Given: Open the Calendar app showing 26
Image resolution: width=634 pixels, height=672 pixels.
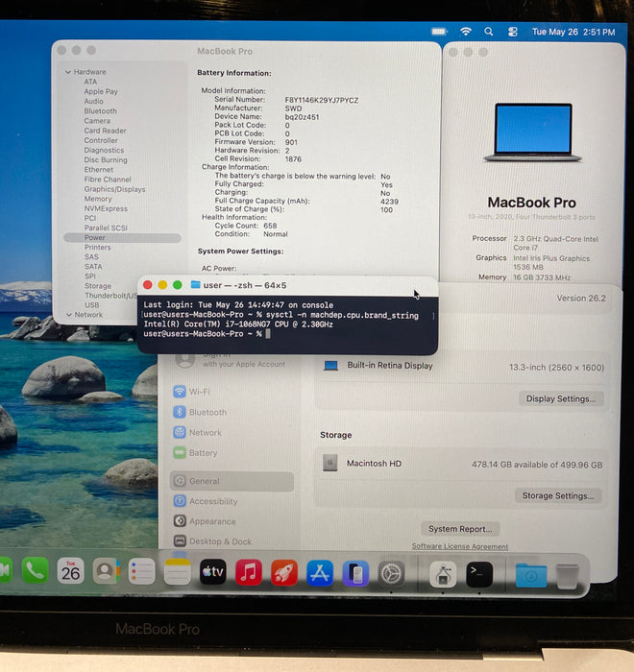Looking at the screenshot, I should (x=70, y=571).
